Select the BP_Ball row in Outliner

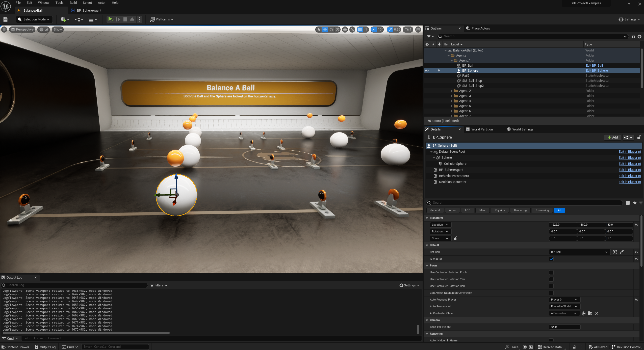coord(532,66)
